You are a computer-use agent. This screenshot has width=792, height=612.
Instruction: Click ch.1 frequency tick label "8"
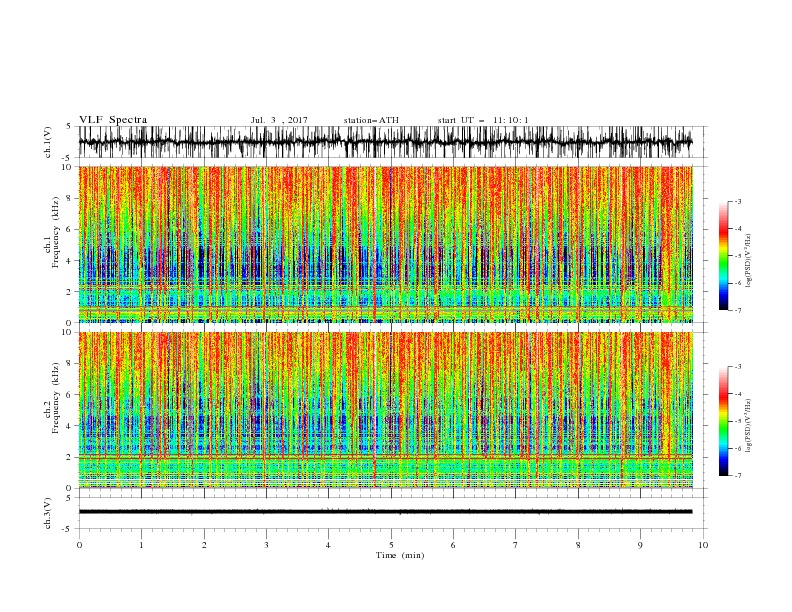point(70,198)
